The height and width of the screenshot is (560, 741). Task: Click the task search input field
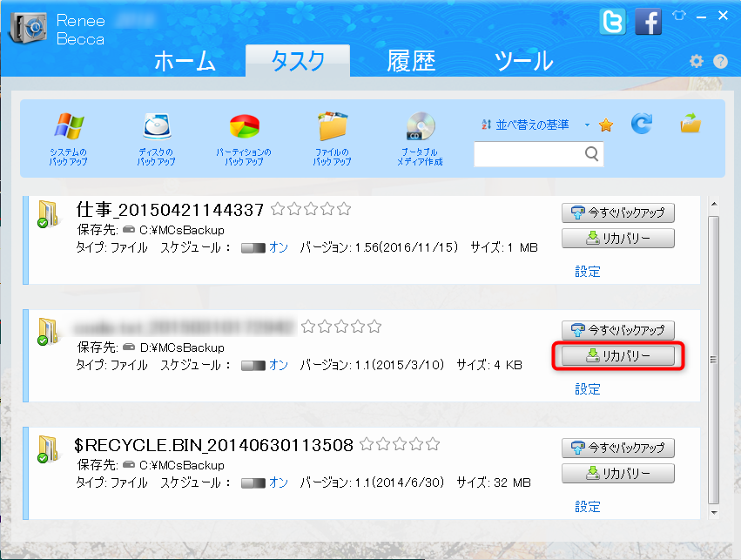[529, 154]
